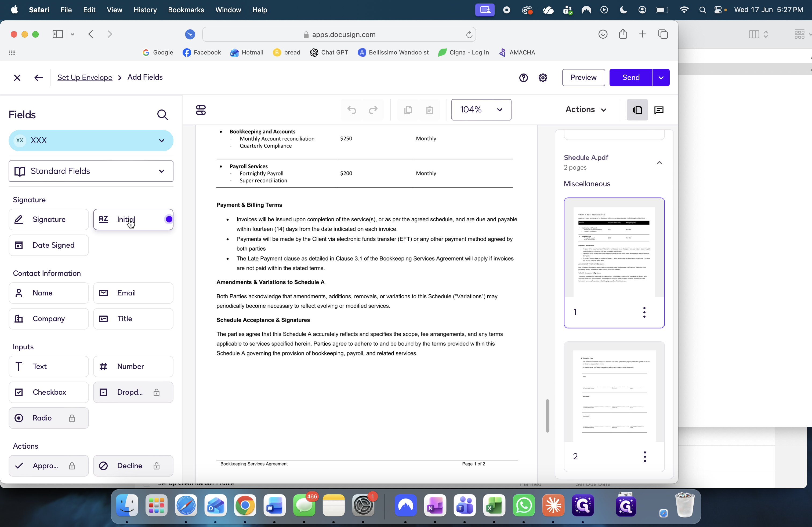Open options menu for page 2 thumbnail
The image size is (812, 527).
pyautogui.click(x=645, y=456)
